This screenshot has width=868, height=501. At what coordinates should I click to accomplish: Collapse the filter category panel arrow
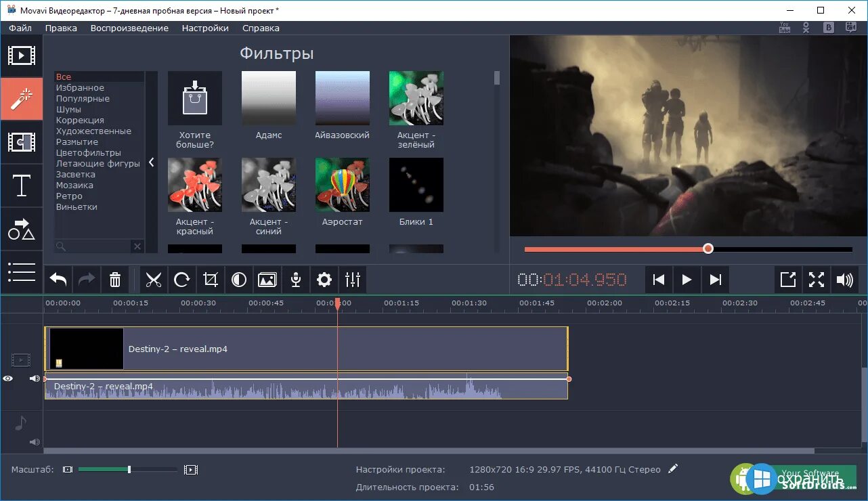[x=152, y=162]
